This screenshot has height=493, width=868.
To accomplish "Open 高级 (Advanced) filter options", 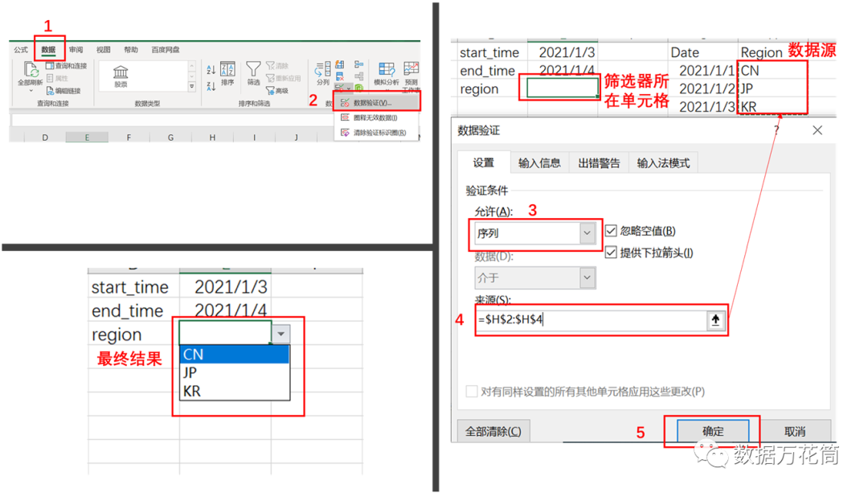I will point(277,90).
